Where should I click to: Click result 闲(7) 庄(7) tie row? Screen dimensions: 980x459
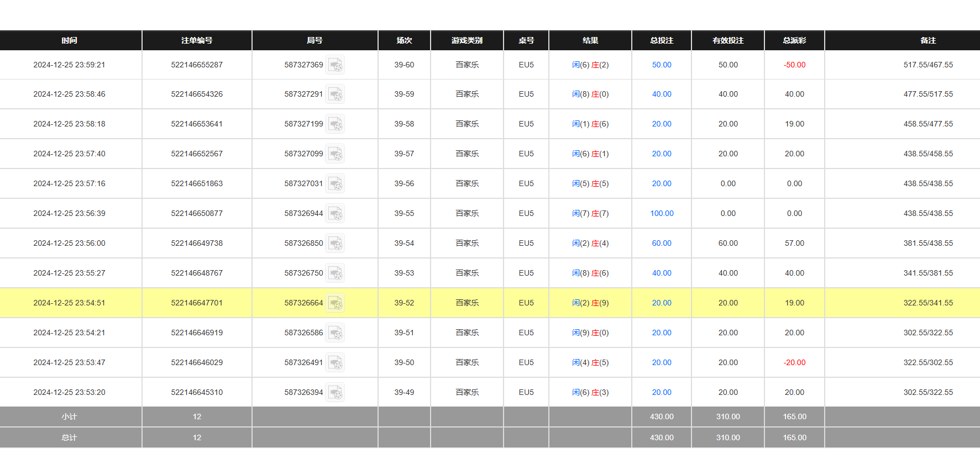click(x=590, y=214)
